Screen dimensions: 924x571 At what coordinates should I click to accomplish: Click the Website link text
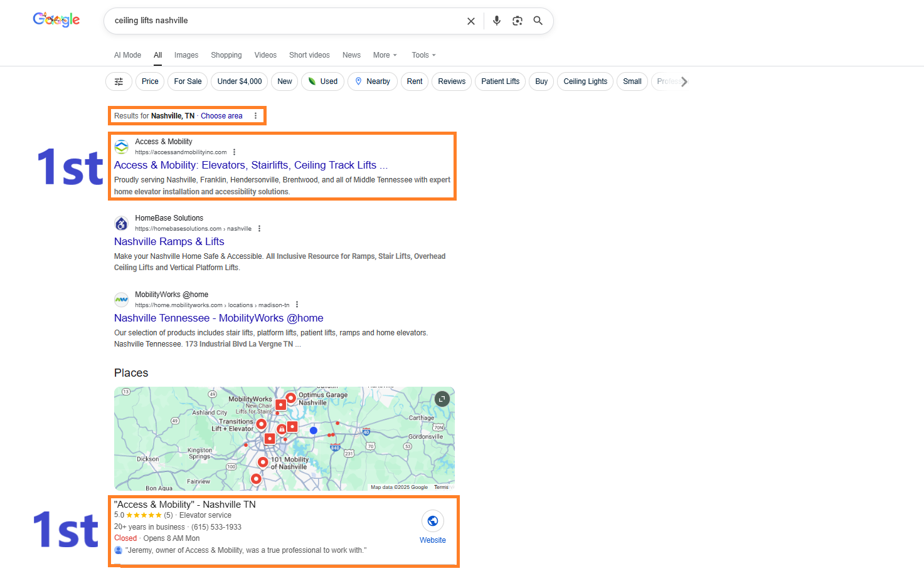[433, 540]
